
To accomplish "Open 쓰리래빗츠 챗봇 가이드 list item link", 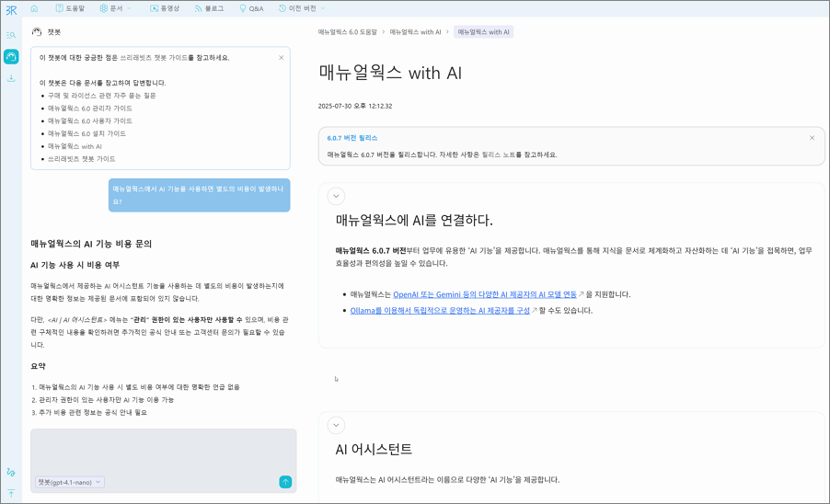I will point(82,159).
